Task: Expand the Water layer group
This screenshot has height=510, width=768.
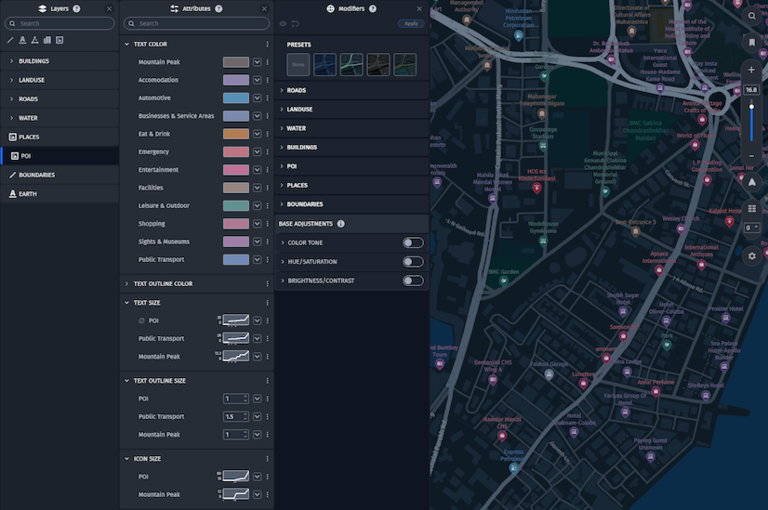Action: pyautogui.click(x=11, y=118)
